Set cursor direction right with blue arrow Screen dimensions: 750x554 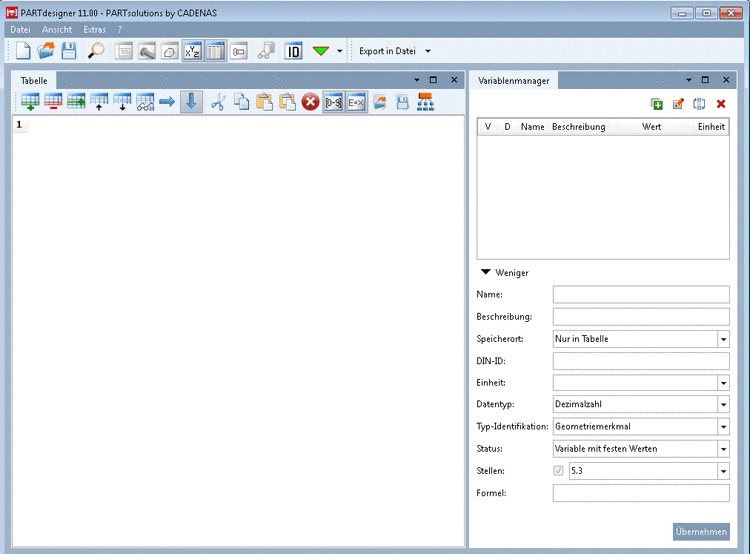tap(167, 102)
